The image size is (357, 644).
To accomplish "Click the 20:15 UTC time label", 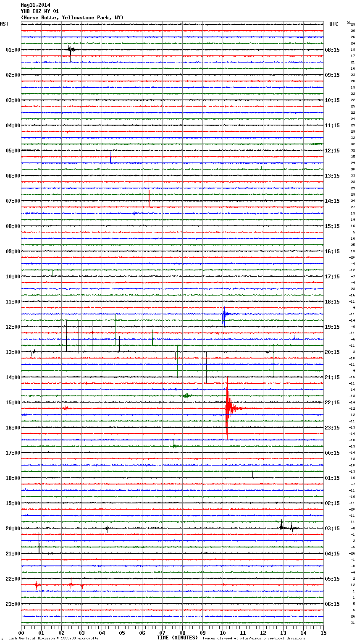I will [332, 352].
